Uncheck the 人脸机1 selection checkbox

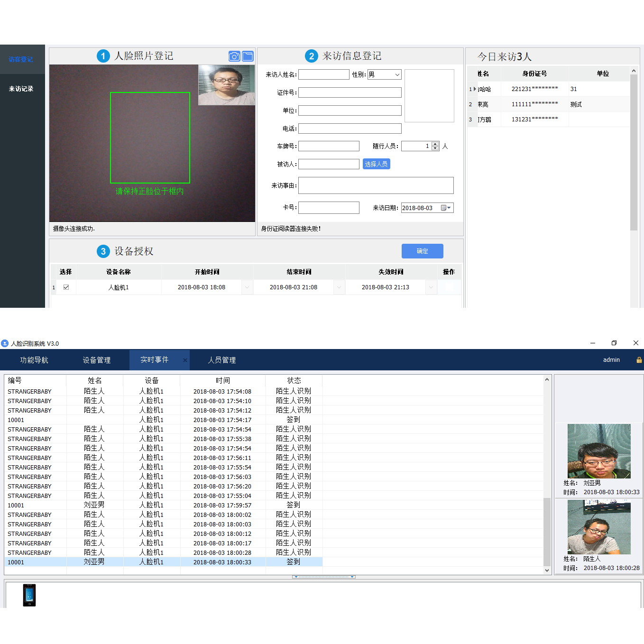[66, 287]
